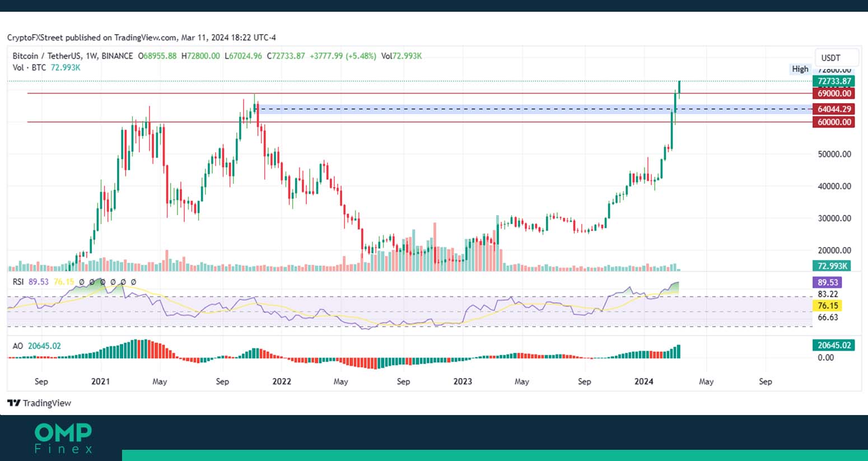868x461 pixels.
Task: Click the 2024 label on time axis
Action: [643, 381]
